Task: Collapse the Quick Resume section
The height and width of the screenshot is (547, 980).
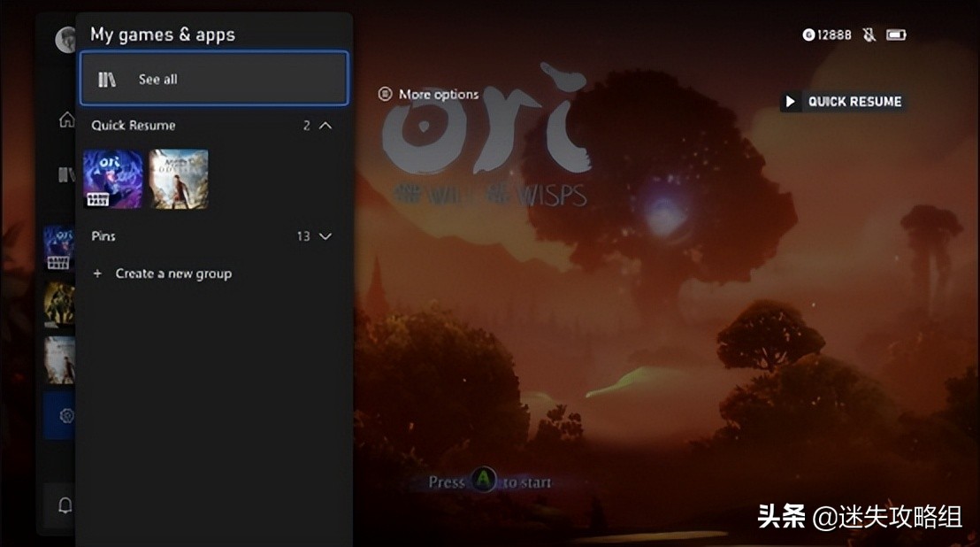Action: (325, 126)
